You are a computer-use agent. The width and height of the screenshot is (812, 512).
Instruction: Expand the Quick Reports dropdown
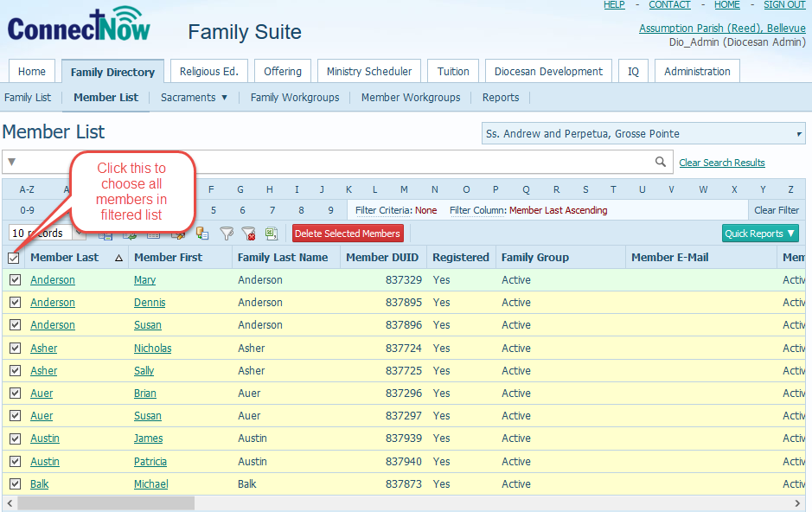(x=760, y=234)
